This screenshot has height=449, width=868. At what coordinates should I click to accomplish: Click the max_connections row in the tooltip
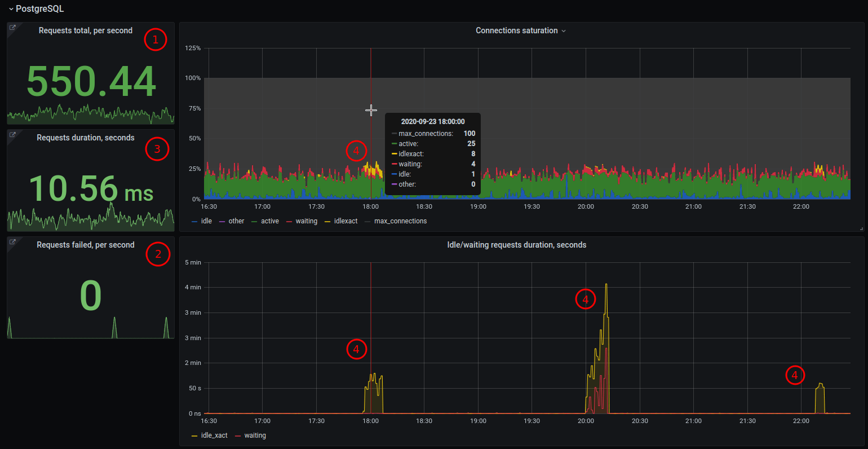click(433, 134)
